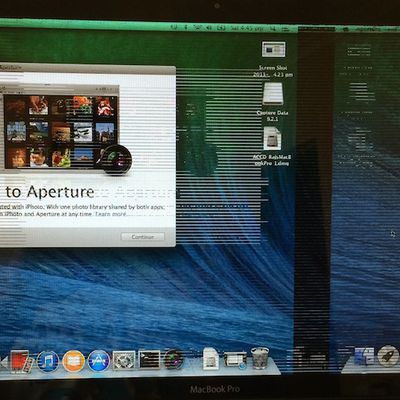Viewport: 400px width, 400px height.
Task: Select the Screen Shot file on desktop
Action: [274, 59]
